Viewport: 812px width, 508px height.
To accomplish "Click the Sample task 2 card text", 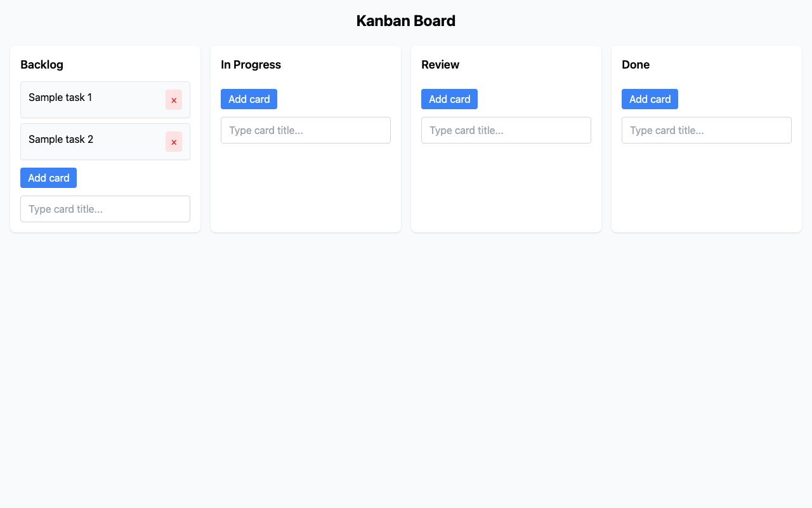I will click(x=61, y=139).
